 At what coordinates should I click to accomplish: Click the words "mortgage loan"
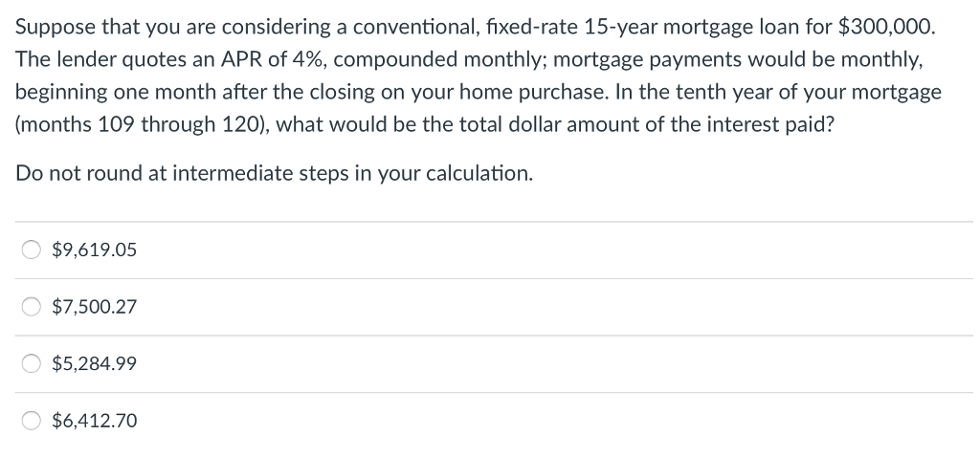743,27
